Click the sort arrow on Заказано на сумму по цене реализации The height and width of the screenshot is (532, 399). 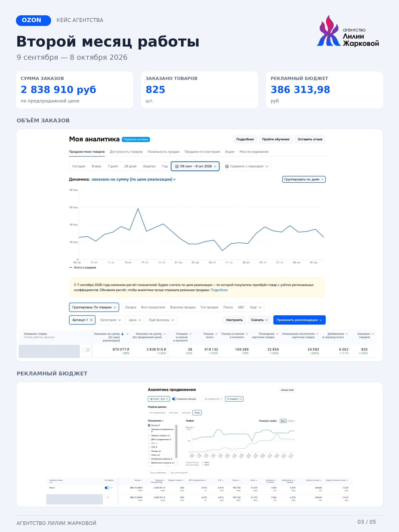pyautogui.click(x=122, y=334)
